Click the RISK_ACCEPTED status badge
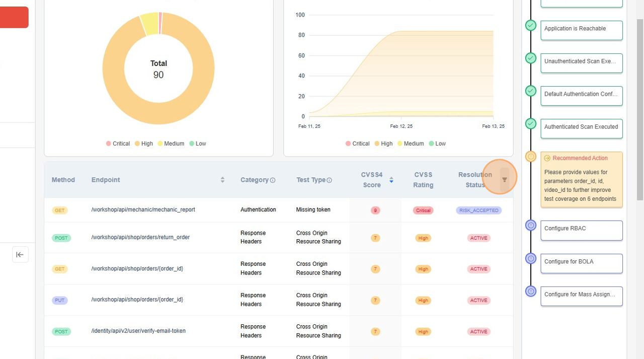Image resolution: width=644 pixels, height=359 pixels. (478, 210)
